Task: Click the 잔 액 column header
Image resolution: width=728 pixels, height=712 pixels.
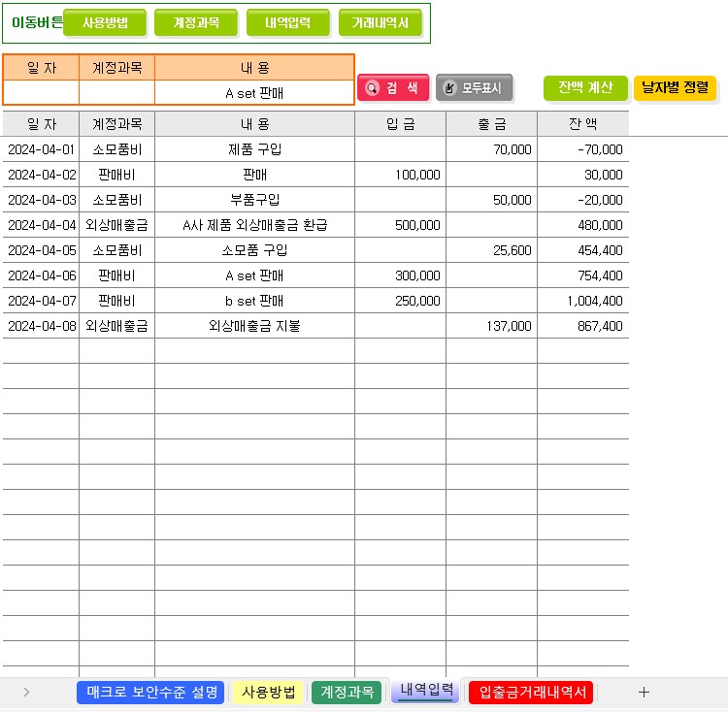Action: click(x=583, y=124)
